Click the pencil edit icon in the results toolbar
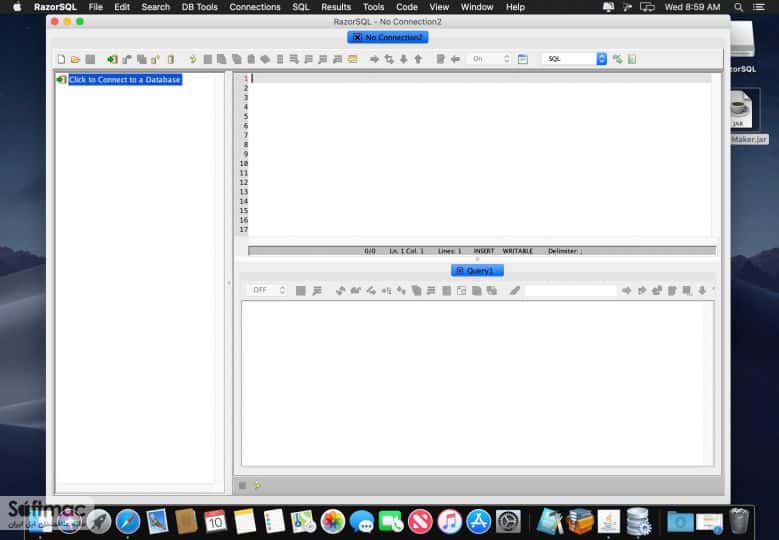The width and height of the screenshot is (779, 540). (x=515, y=290)
